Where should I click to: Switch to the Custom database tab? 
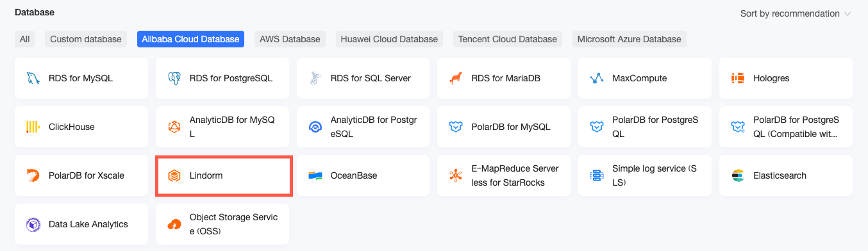pos(86,39)
